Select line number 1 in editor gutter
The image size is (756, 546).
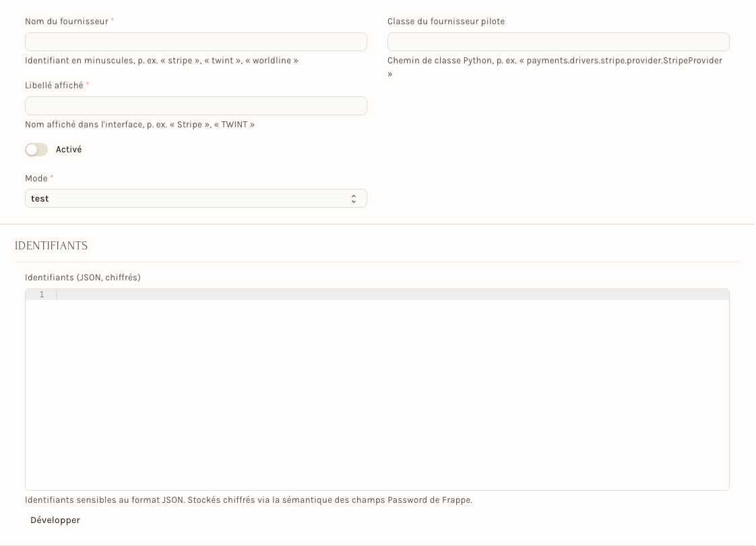tap(42, 294)
